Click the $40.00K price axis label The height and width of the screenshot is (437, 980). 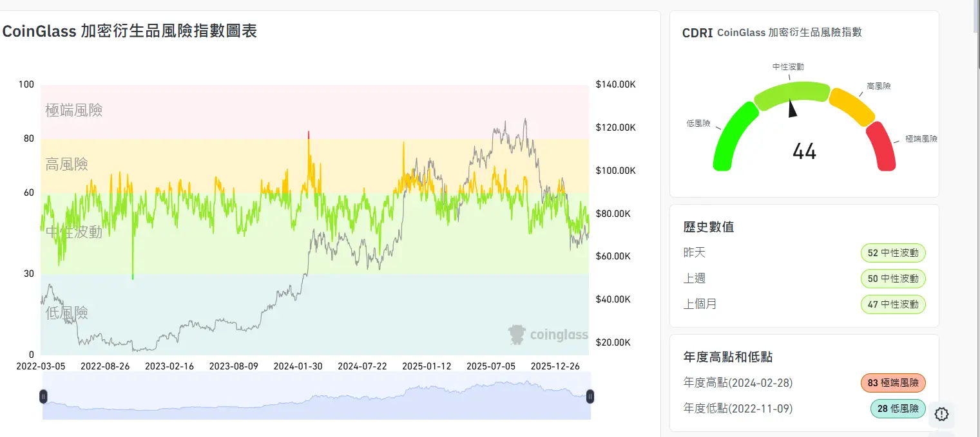tap(613, 299)
